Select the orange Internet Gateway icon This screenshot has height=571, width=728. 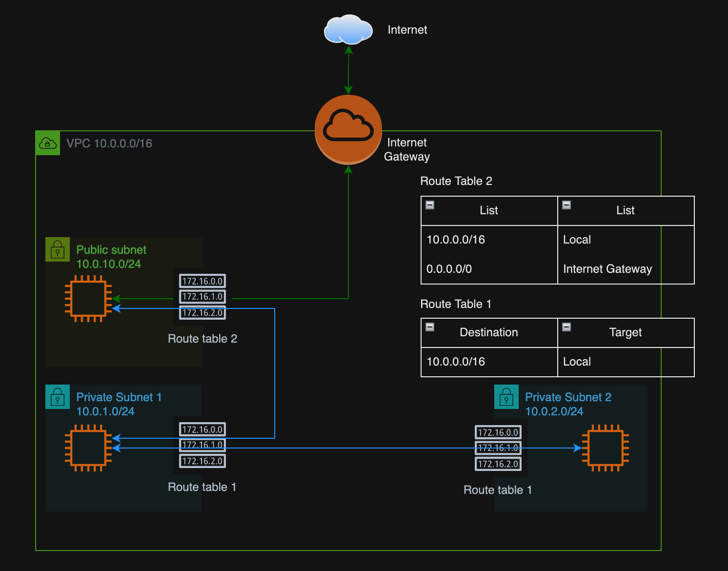348,129
